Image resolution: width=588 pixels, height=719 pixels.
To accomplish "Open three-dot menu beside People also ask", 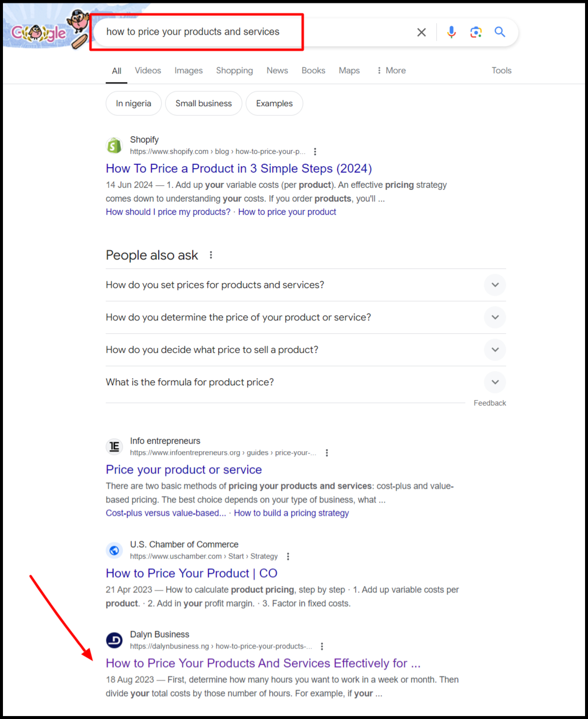I will (x=211, y=255).
